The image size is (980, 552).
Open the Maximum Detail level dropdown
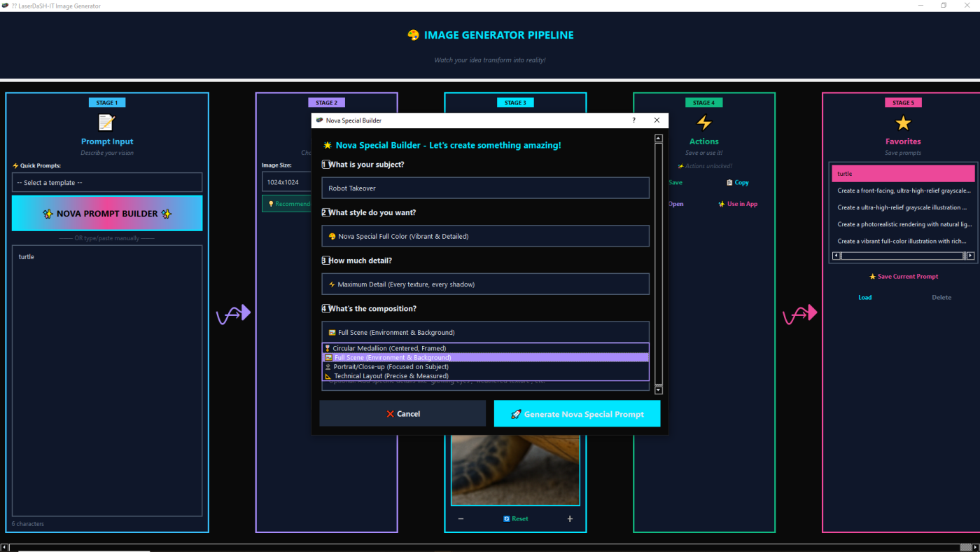click(x=485, y=284)
